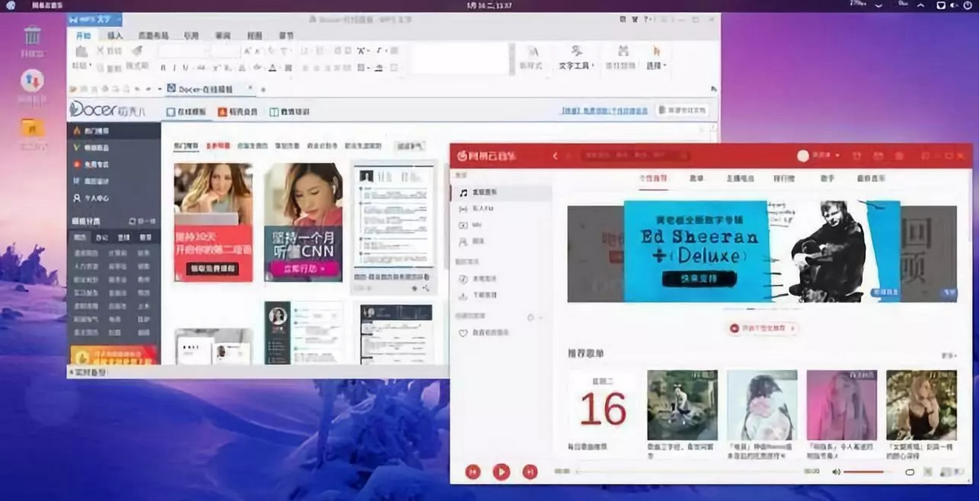Click the Cut scissors icon in WPS ribbon
The height and width of the screenshot is (501, 980).
(x=100, y=51)
